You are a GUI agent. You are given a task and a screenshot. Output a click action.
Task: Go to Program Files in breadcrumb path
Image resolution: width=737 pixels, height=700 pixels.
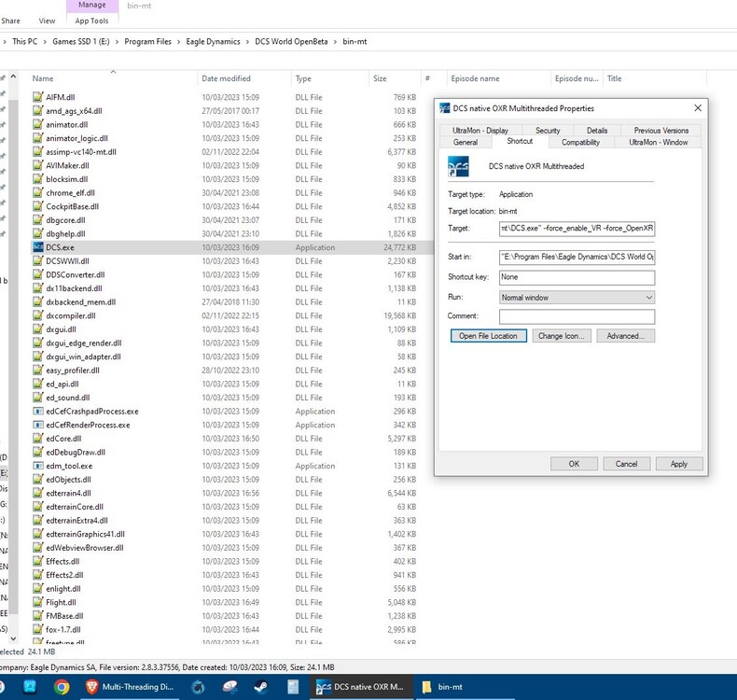tap(147, 42)
